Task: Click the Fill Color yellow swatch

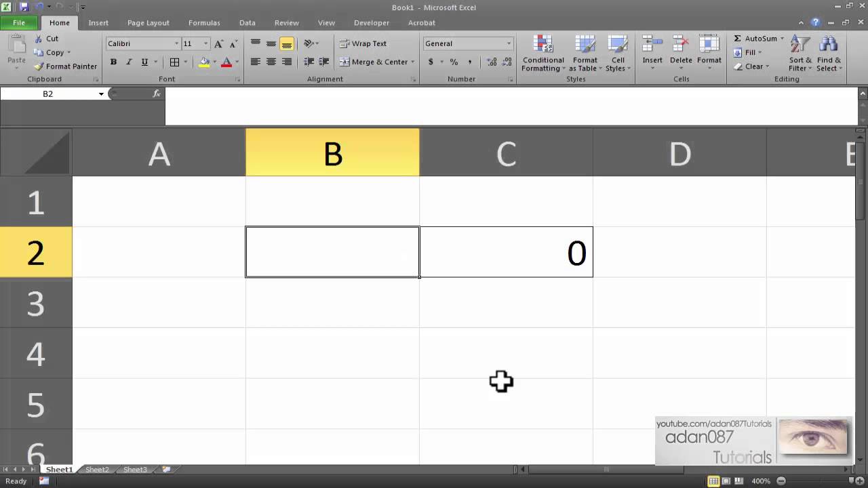Action: point(204,62)
